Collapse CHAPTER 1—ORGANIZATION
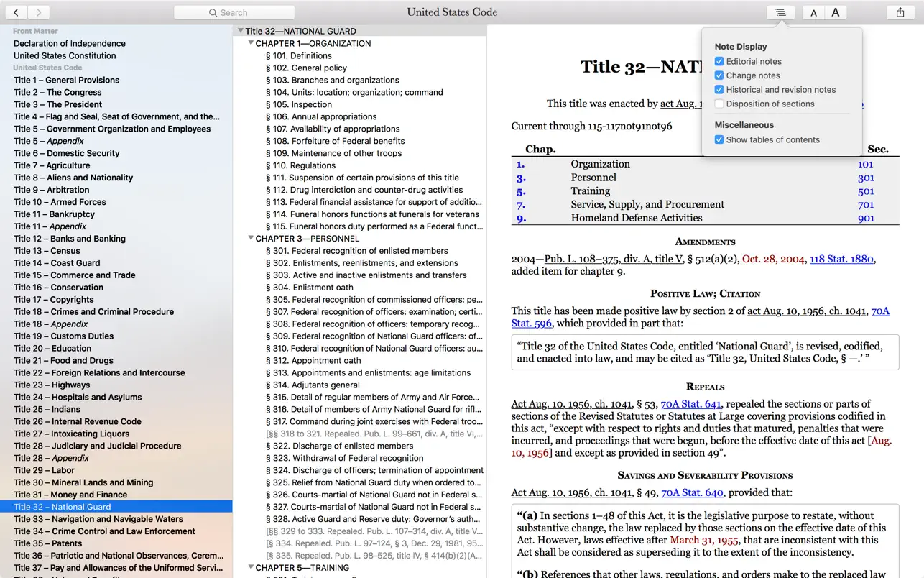 pos(250,43)
